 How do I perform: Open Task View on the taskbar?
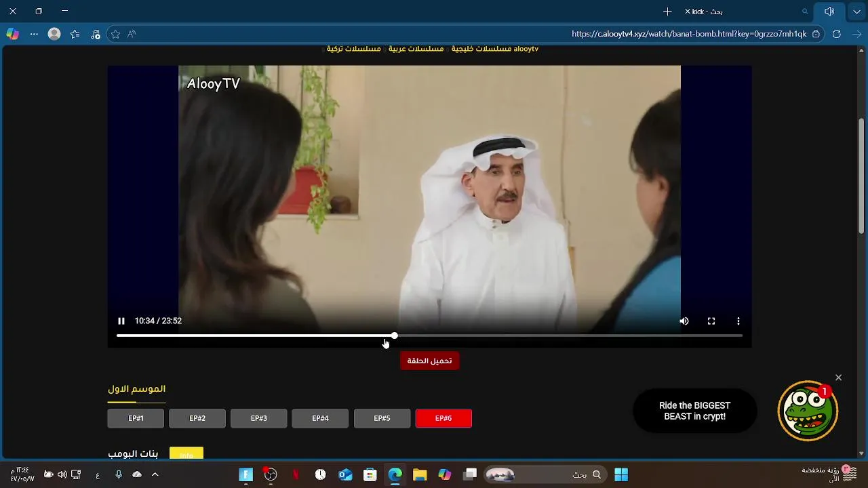(x=470, y=474)
